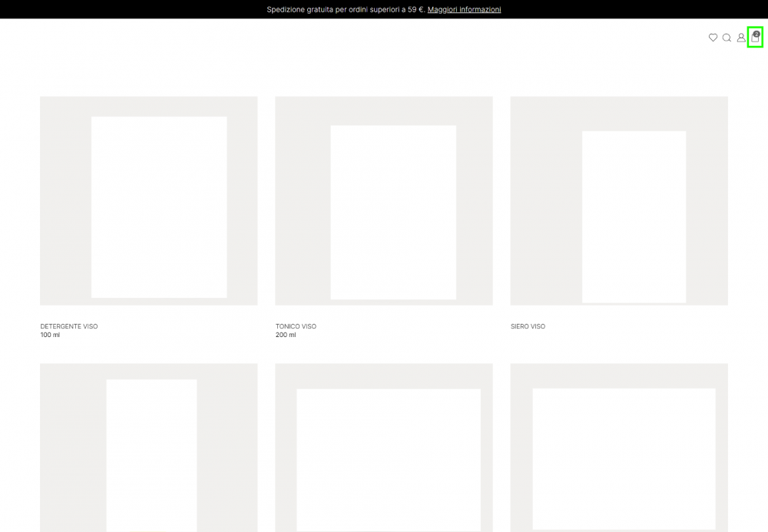Open the Siero Viso product image

(x=618, y=200)
